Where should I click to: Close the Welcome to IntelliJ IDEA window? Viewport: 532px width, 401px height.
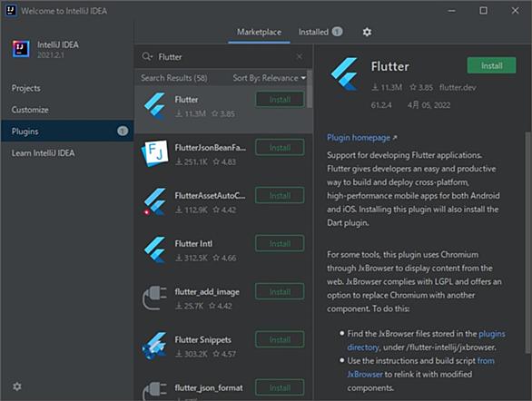[x=515, y=11]
